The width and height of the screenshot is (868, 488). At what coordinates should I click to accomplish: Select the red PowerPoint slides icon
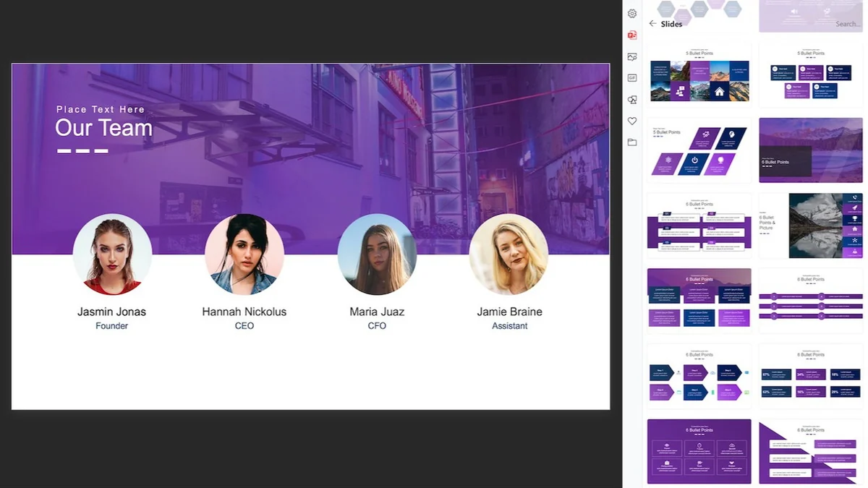(632, 35)
